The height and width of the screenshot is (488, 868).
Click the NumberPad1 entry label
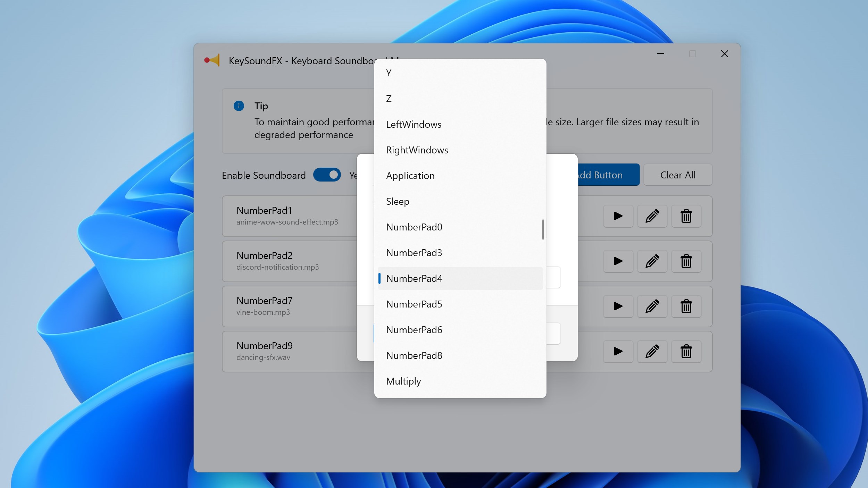(264, 210)
